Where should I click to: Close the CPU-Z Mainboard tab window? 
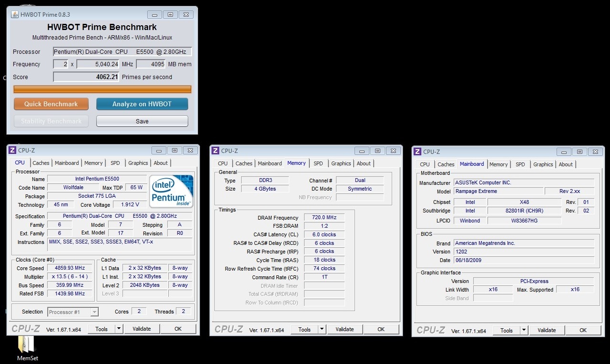(x=596, y=152)
